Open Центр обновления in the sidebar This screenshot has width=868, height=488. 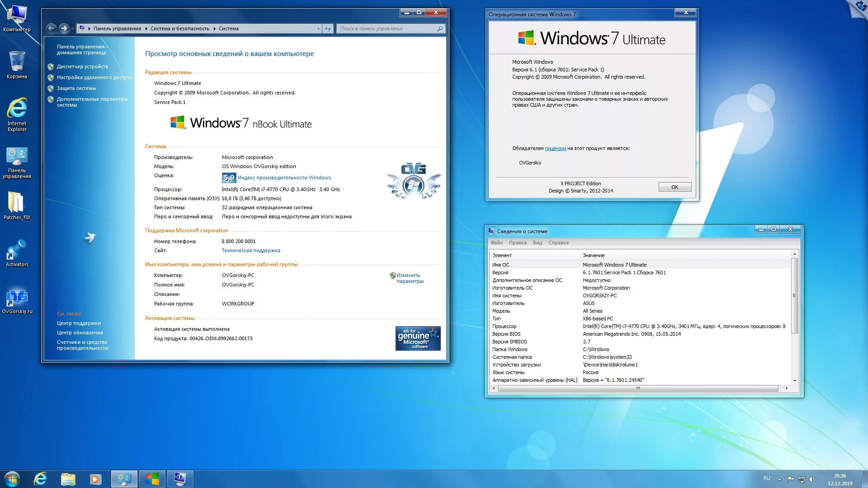(x=80, y=333)
